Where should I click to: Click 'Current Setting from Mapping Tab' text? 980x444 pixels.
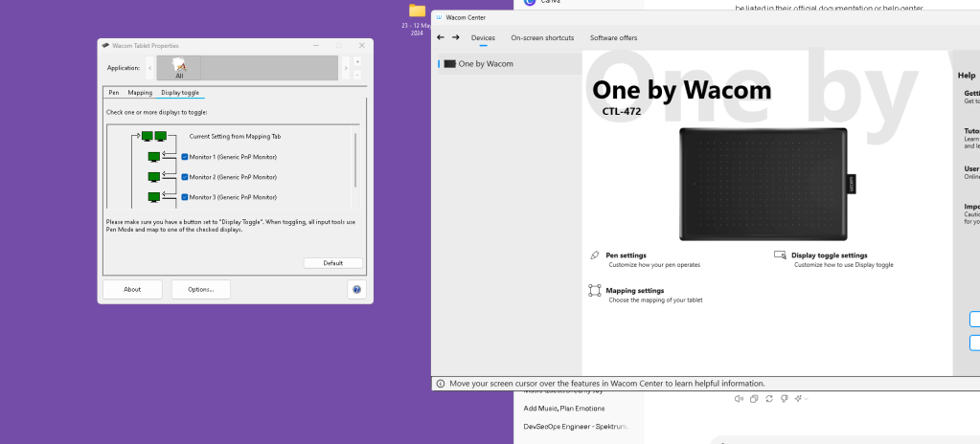pyautogui.click(x=235, y=136)
